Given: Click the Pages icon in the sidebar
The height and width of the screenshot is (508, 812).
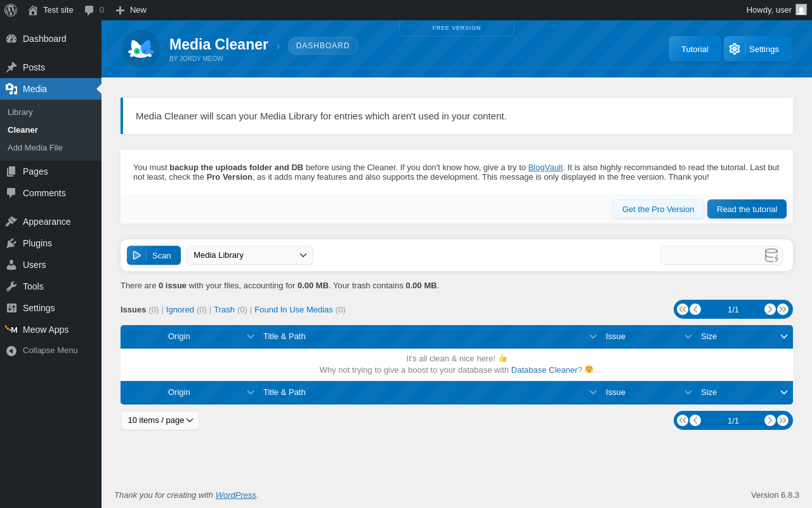Looking at the screenshot, I should click(11, 171).
